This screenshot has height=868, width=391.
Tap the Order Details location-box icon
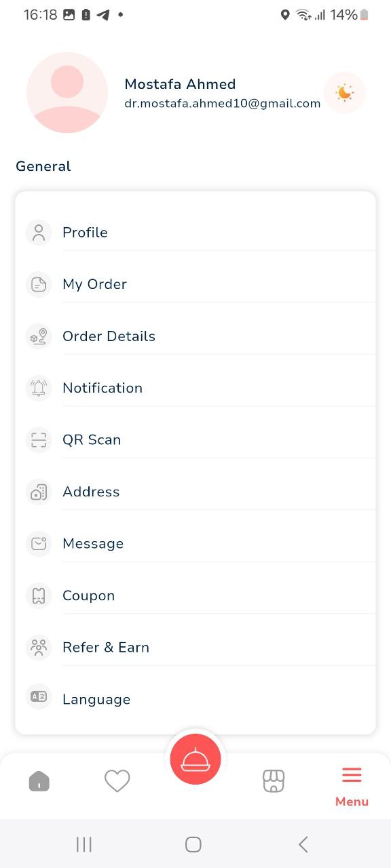click(39, 336)
